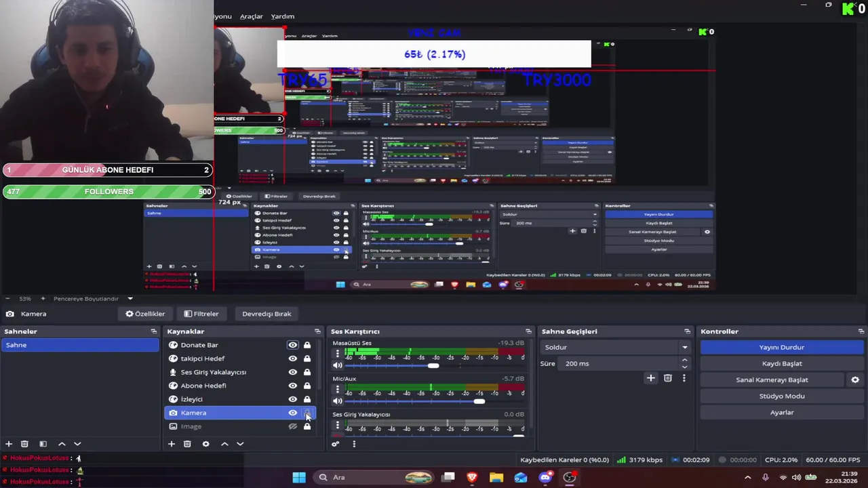Hide the Kamera source

point(292,413)
